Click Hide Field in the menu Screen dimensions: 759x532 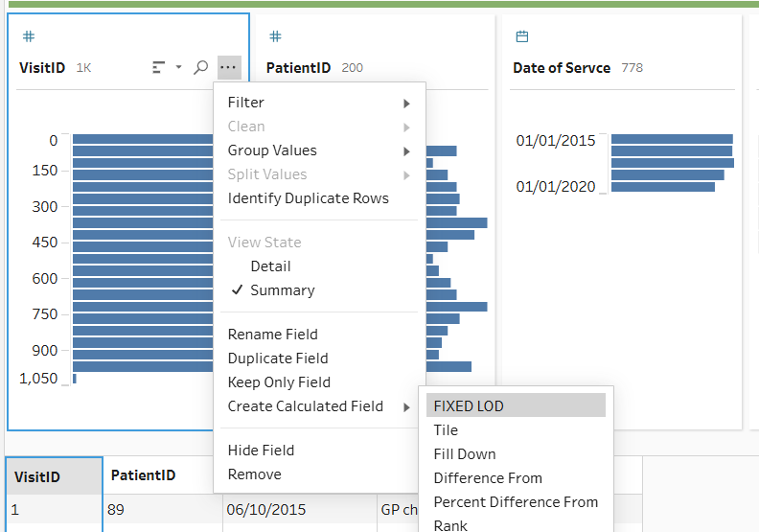point(261,451)
